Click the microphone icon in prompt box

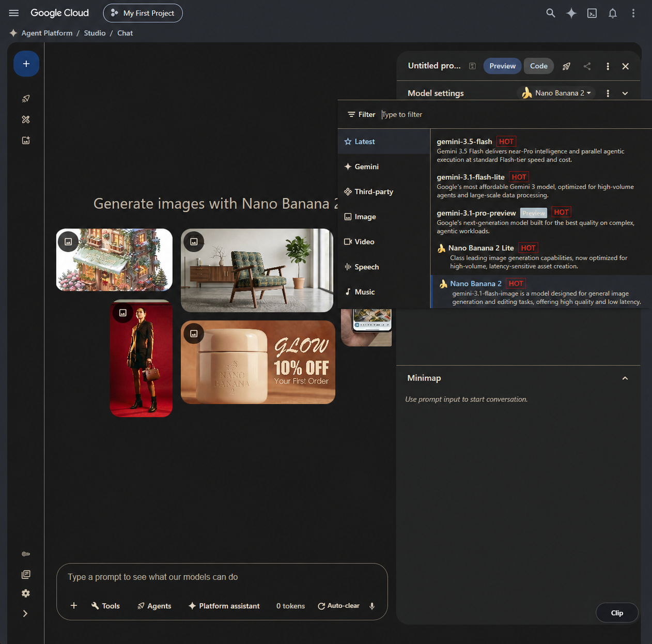(x=372, y=606)
